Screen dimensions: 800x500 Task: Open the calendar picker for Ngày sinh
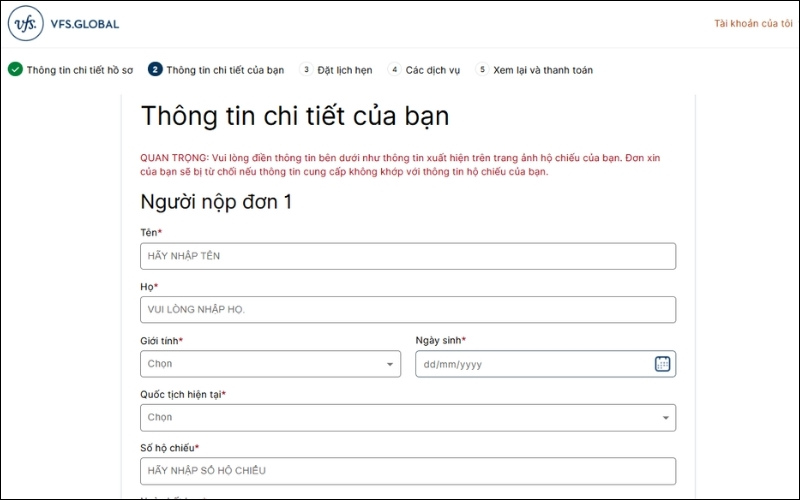[662, 364]
